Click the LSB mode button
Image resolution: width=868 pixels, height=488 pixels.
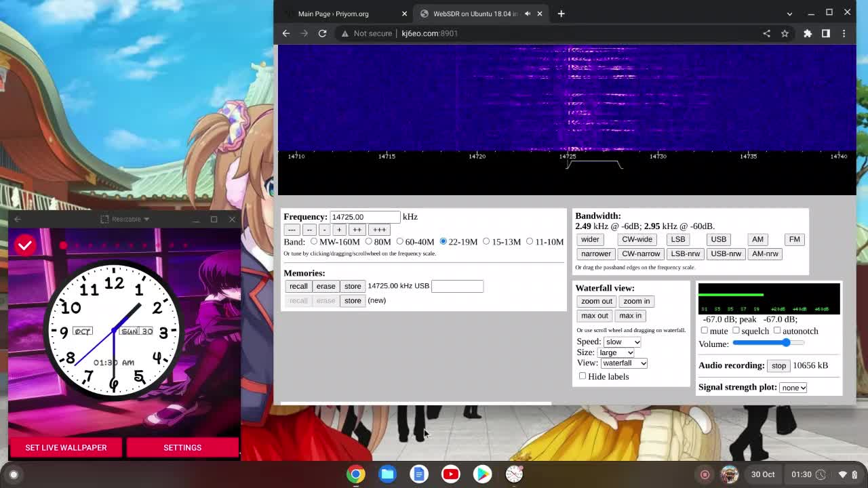677,239
